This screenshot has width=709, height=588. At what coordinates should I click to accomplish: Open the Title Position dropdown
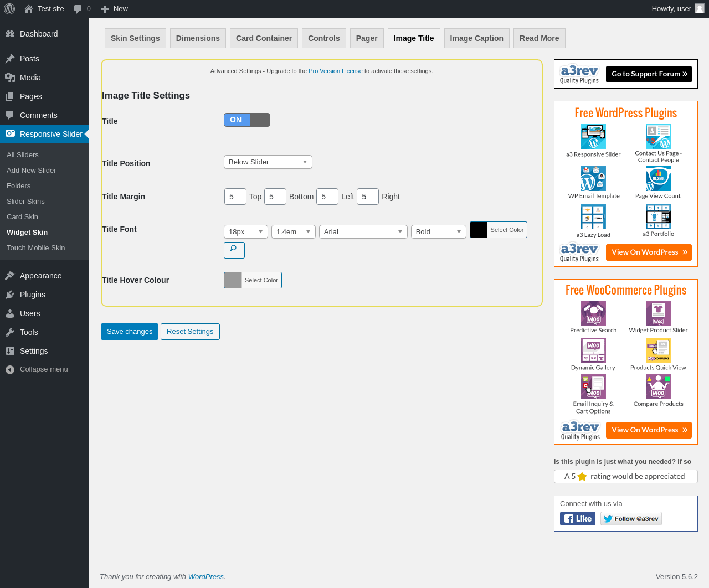click(268, 162)
